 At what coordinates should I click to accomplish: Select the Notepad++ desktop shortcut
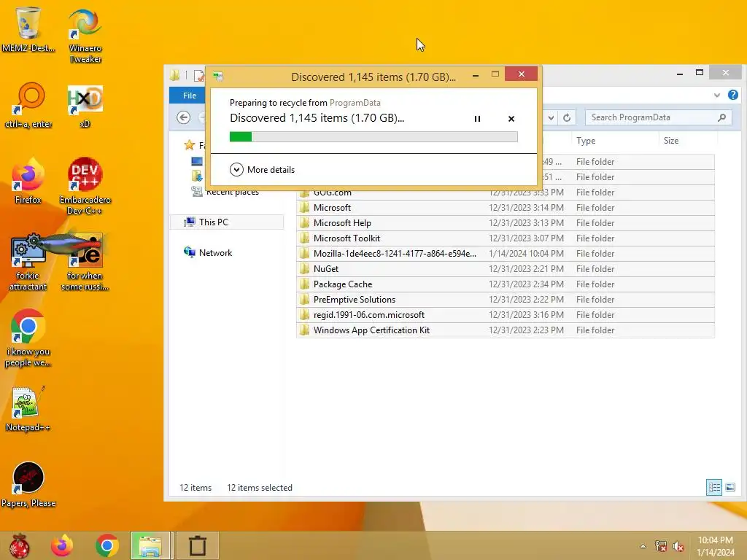(28, 408)
